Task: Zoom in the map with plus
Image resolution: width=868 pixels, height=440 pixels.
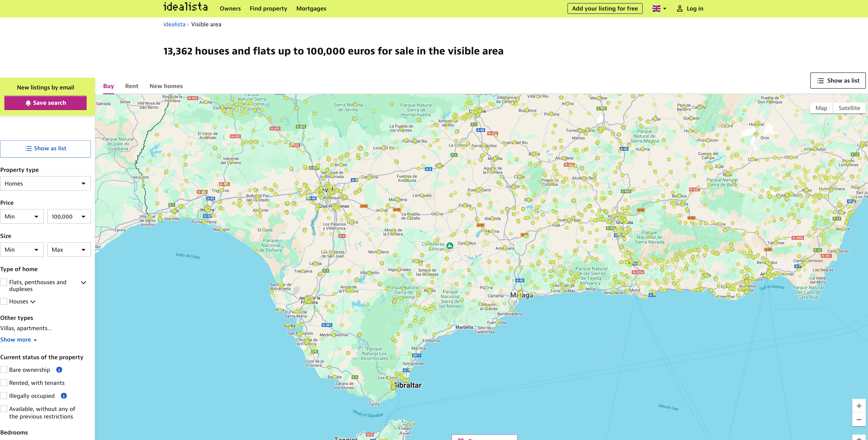Action: pyautogui.click(x=859, y=406)
